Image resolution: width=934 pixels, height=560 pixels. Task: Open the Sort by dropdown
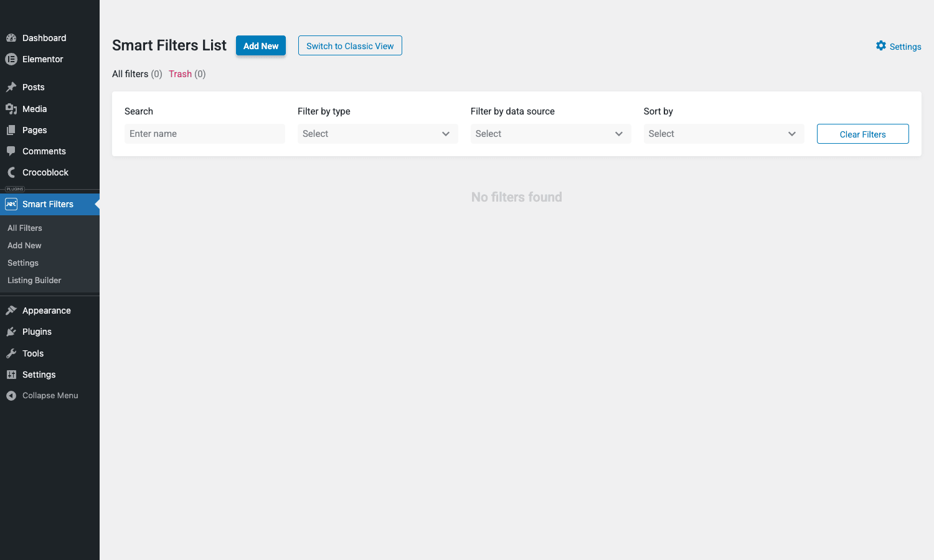point(724,134)
